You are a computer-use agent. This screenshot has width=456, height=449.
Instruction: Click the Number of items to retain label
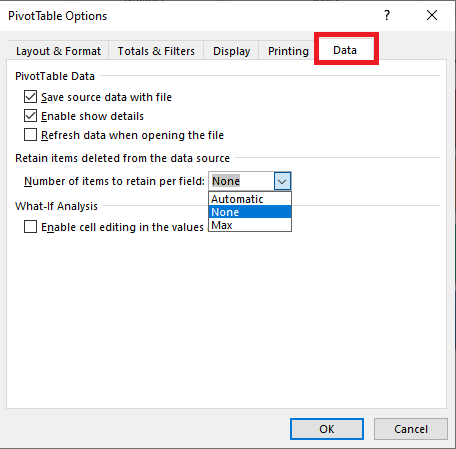click(114, 181)
